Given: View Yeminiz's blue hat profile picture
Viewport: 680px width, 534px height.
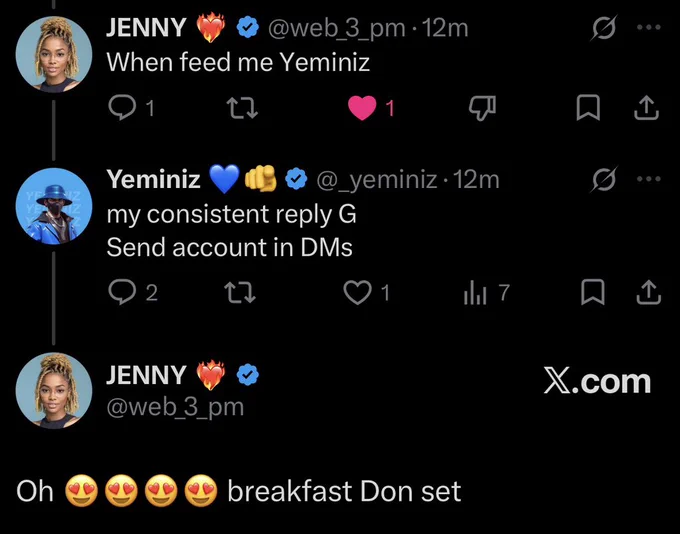Looking at the screenshot, I should 54,206.
